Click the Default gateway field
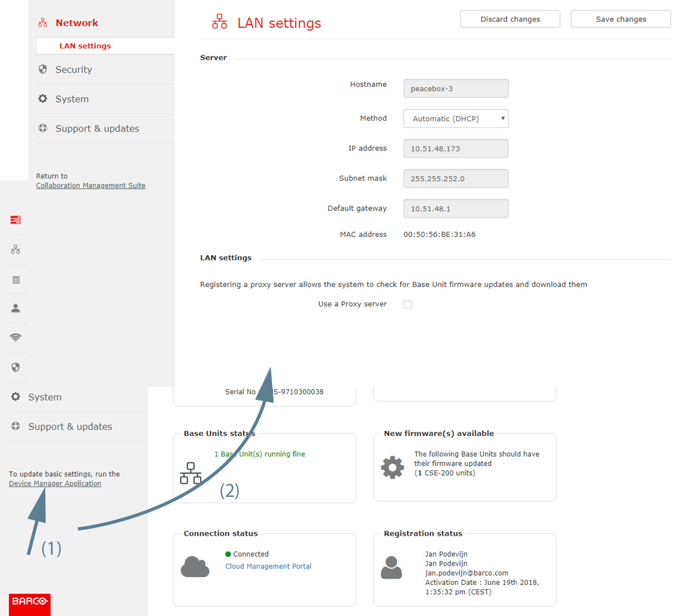Screen dimensions: 686x616 [x=456, y=209]
